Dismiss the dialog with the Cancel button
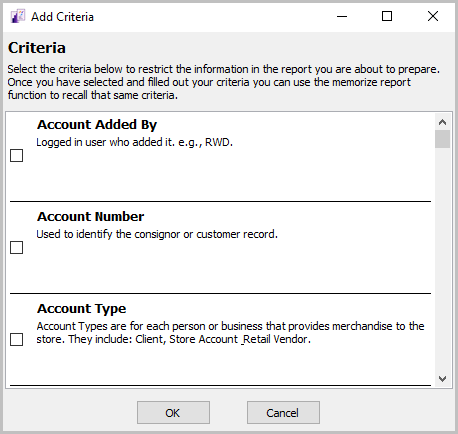This screenshot has width=458, height=434. tap(283, 413)
